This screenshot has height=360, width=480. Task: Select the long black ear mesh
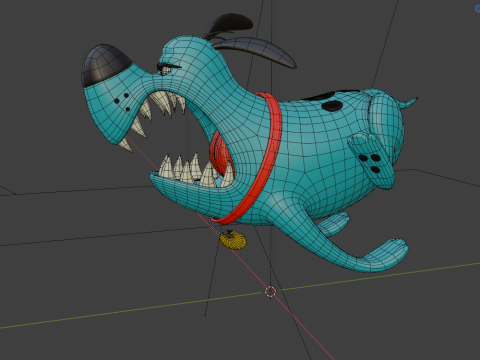click(257, 50)
